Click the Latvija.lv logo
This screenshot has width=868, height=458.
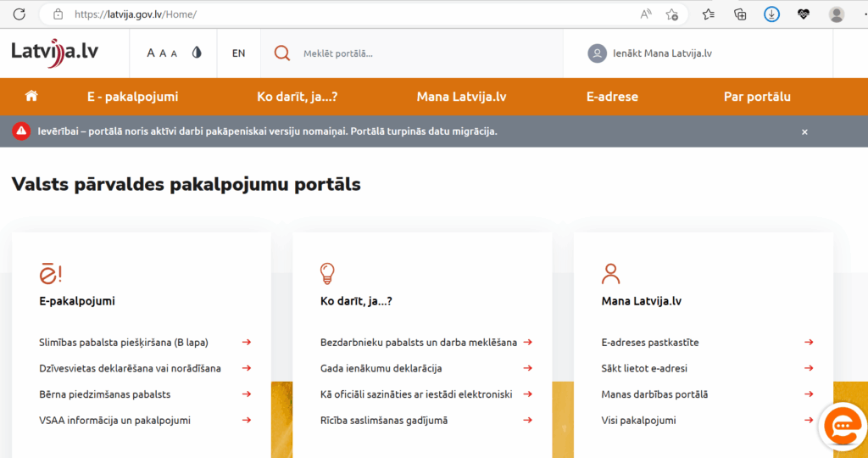[x=55, y=53]
